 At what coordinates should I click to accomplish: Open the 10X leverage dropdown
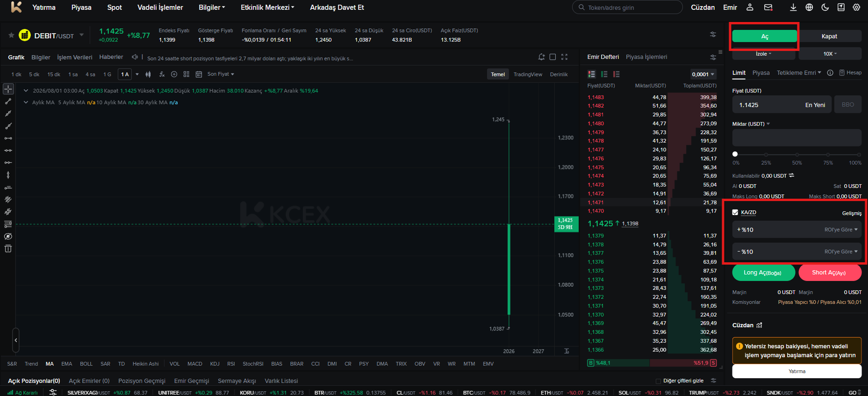point(830,54)
